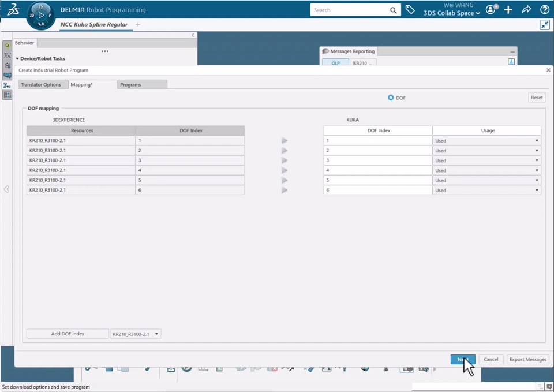The width and height of the screenshot is (554, 392).
Task: Click the 3DEXPERIENCE DOF Index column header
Action: pos(190,130)
